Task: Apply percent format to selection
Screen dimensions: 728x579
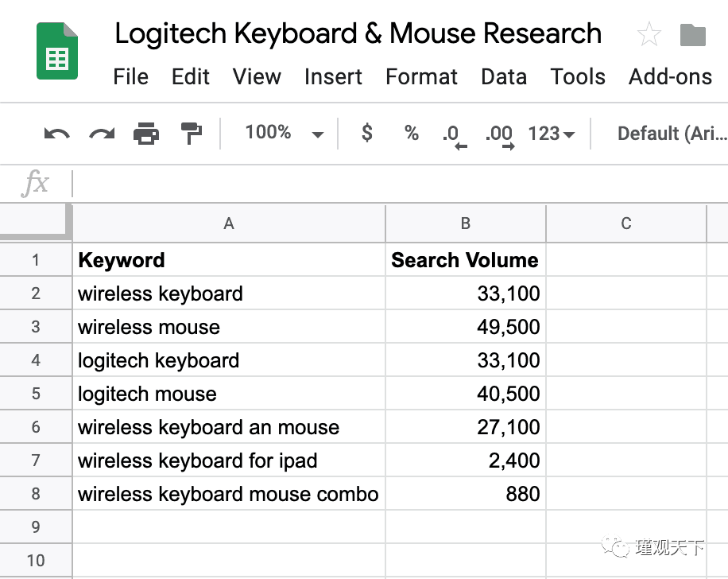Action: (411, 133)
